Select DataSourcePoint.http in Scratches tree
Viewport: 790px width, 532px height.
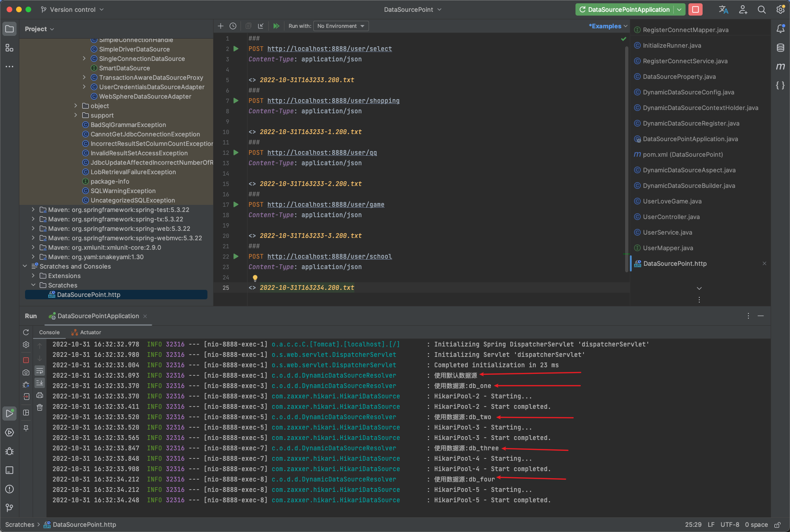(116, 295)
